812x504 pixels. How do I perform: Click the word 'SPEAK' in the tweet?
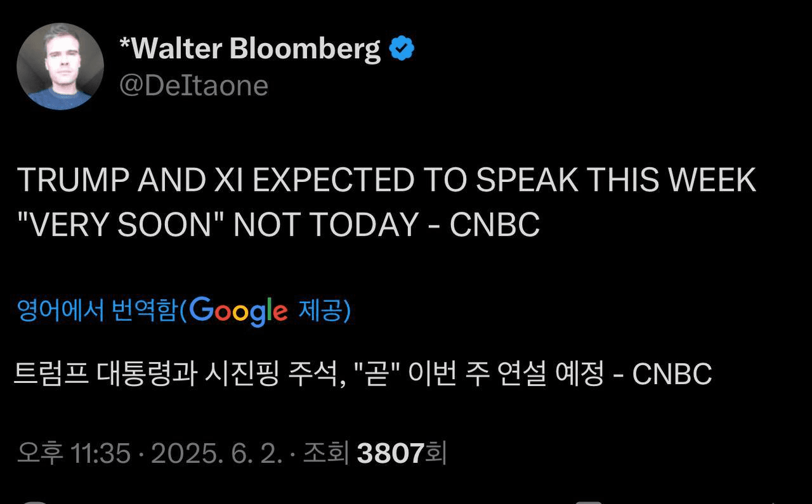(528, 181)
